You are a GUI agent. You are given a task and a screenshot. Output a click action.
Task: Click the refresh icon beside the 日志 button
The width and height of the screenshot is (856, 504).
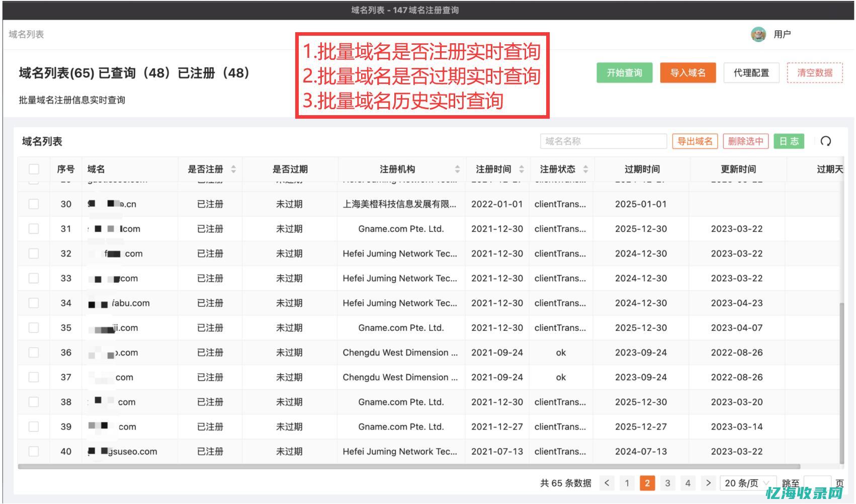[825, 141]
